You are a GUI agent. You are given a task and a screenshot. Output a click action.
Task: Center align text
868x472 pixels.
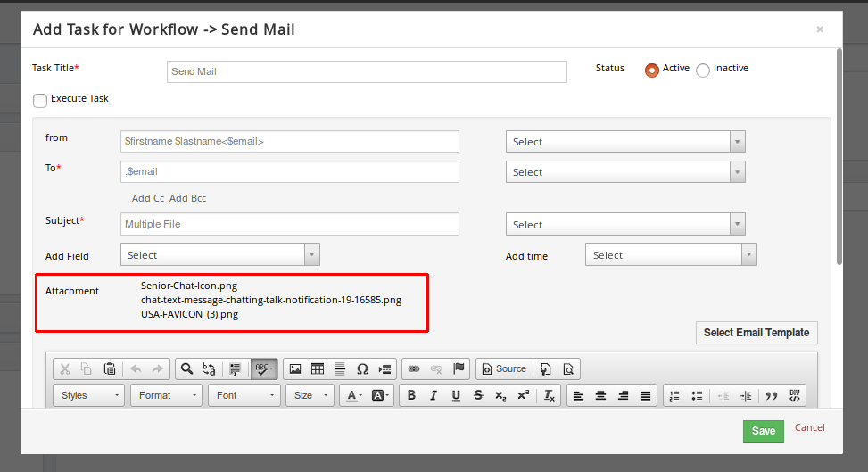tap(600, 395)
